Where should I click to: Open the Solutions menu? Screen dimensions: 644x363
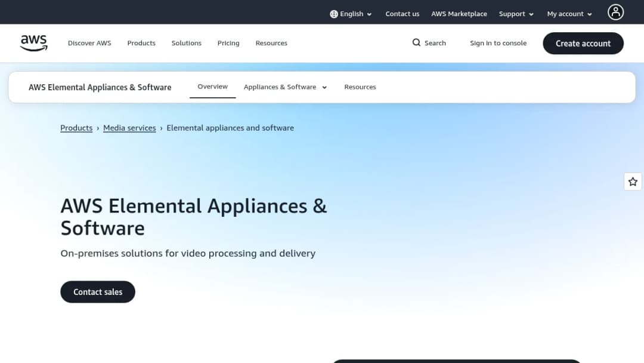coord(187,43)
